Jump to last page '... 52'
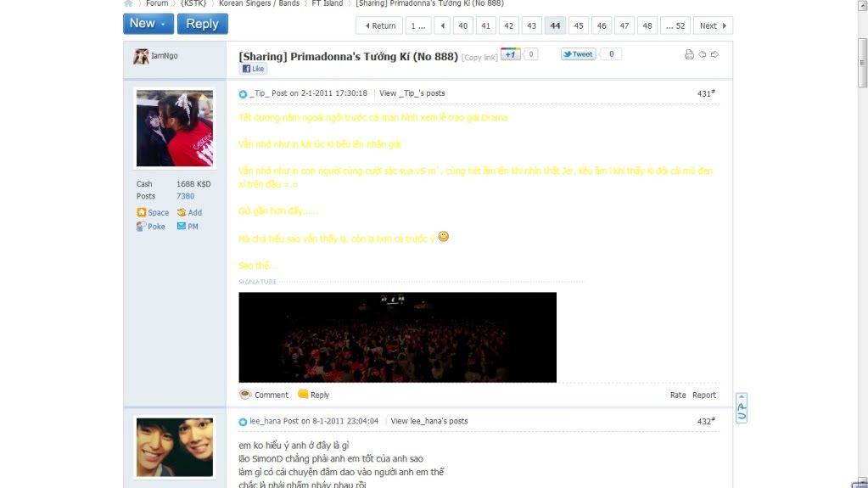 (675, 25)
